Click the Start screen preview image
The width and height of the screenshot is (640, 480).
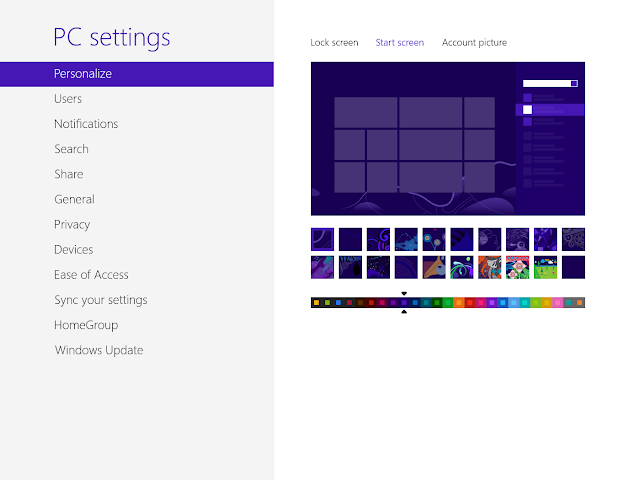click(448, 139)
